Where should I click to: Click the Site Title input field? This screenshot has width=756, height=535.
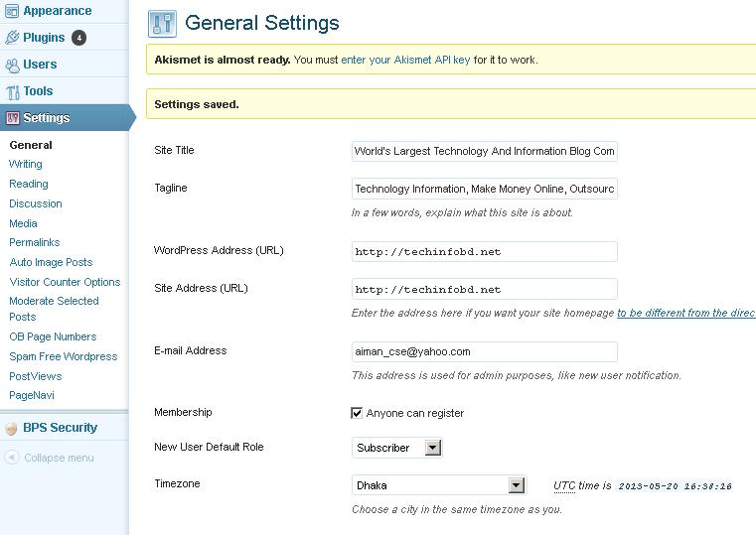pos(484,151)
